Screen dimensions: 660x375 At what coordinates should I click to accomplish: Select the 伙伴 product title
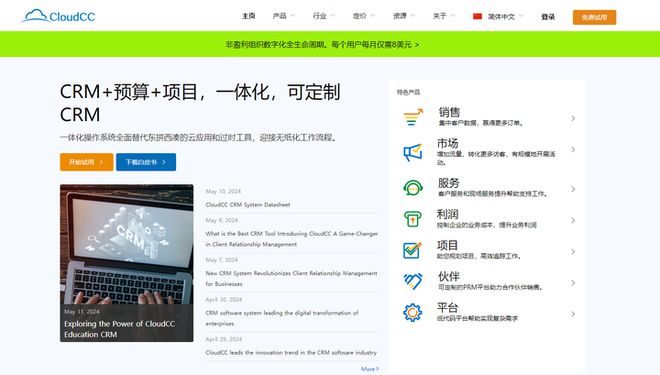click(449, 276)
